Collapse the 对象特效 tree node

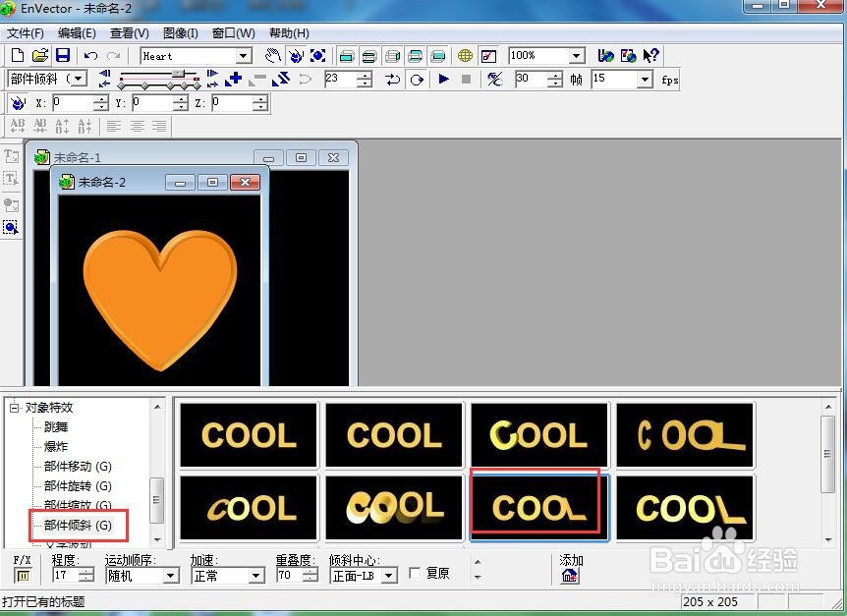tap(14, 408)
